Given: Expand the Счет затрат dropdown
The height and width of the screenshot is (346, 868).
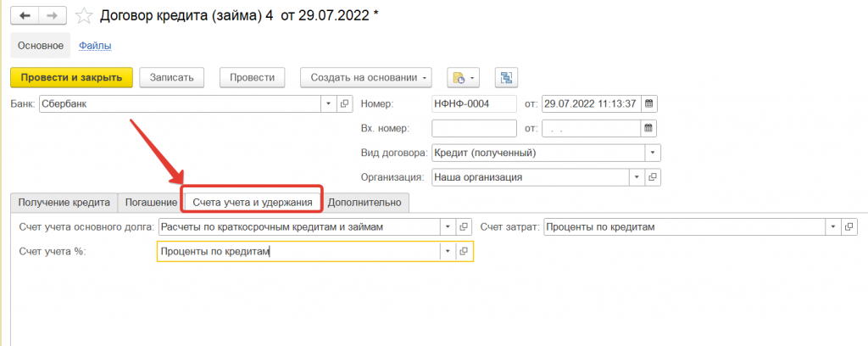Looking at the screenshot, I should click(834, 227).
